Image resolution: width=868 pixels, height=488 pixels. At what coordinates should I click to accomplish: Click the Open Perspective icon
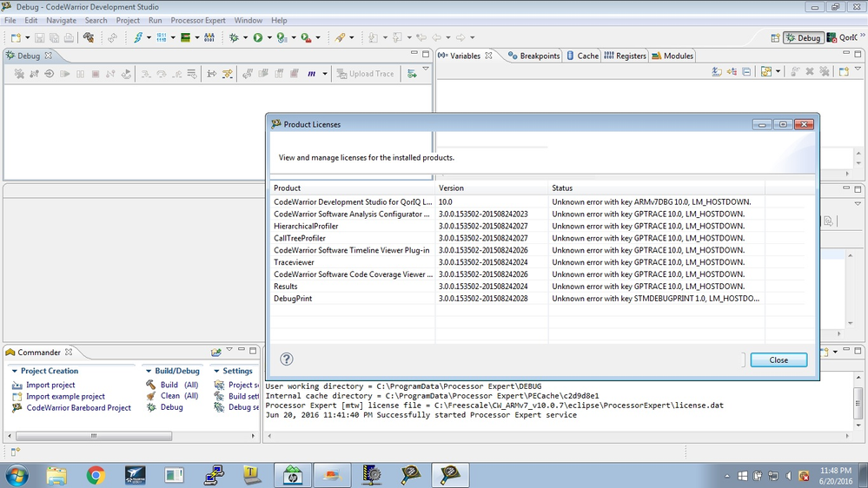click(775, 37)
